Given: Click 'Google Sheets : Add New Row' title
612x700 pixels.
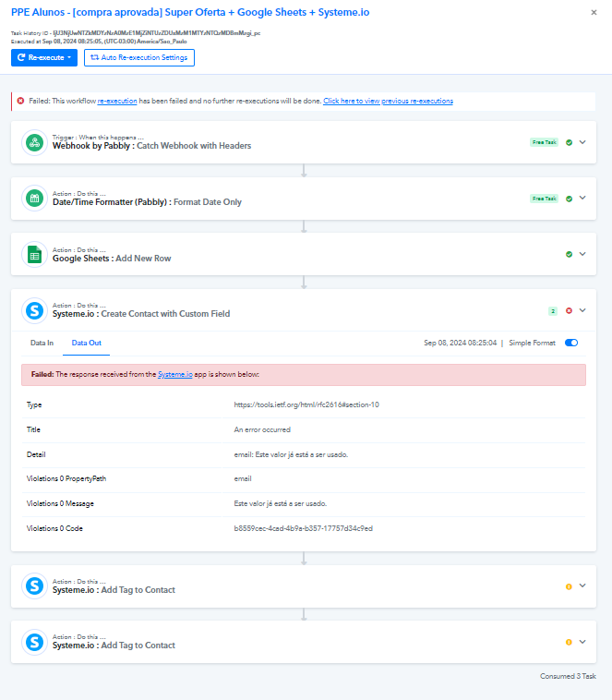Looking at the screenshot, I should coord(112,259).
